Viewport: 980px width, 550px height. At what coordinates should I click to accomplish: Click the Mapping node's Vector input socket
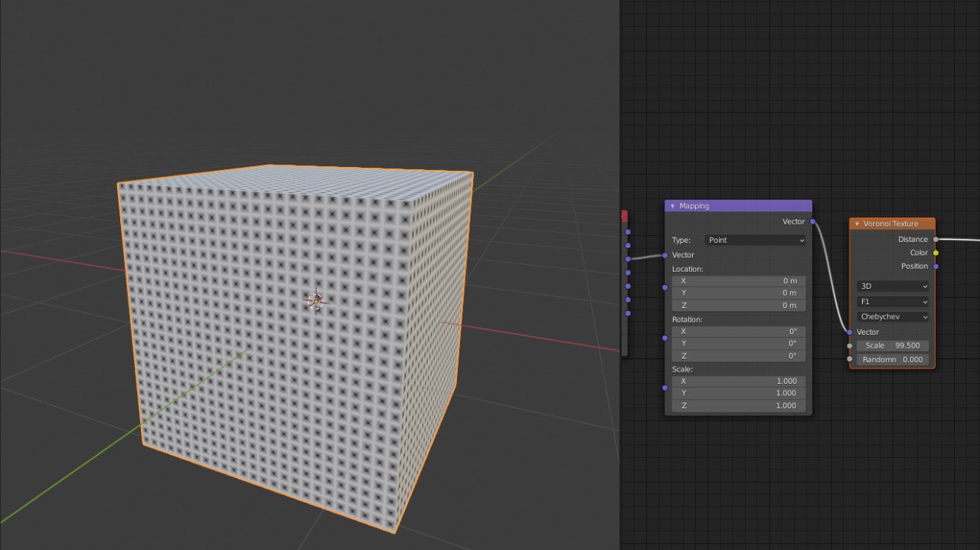point(665,255)
